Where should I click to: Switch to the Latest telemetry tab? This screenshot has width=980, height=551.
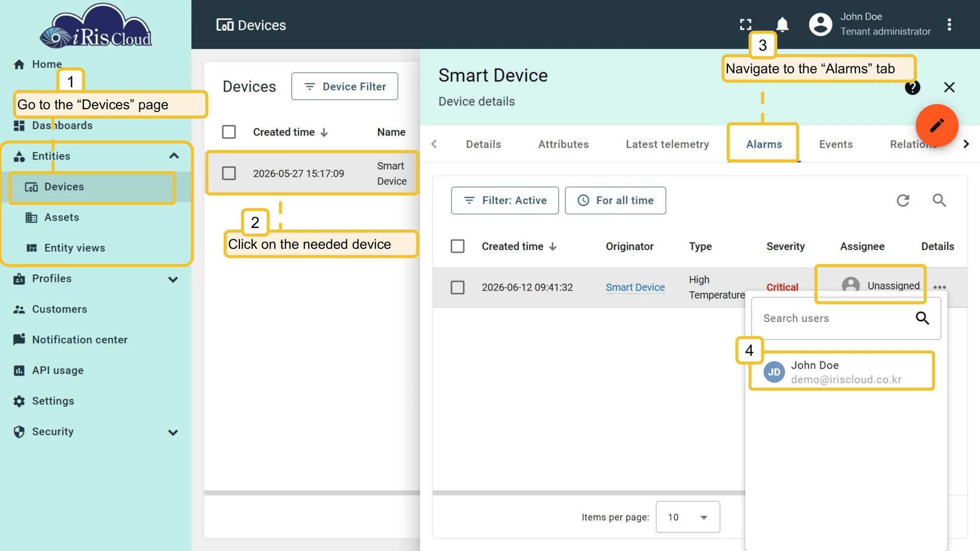[x=667, y=144]
